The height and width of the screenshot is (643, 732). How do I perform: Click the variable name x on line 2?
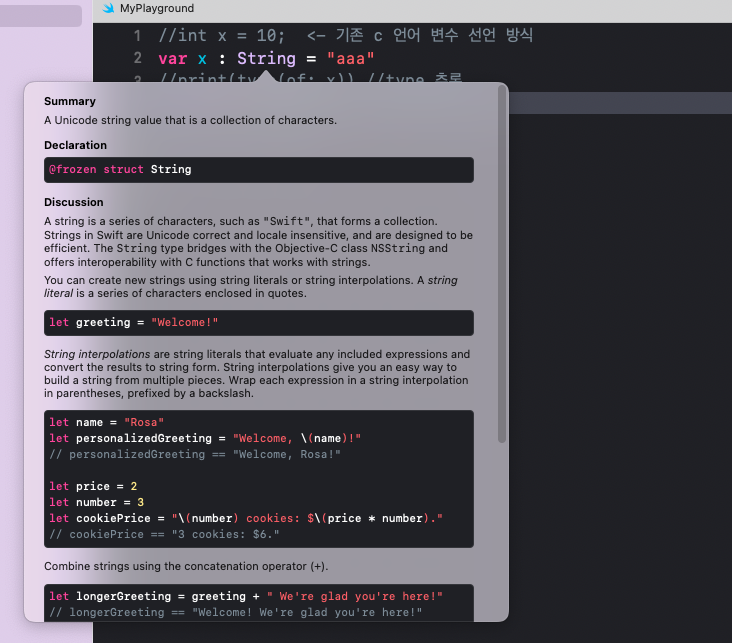coord(202,59)
